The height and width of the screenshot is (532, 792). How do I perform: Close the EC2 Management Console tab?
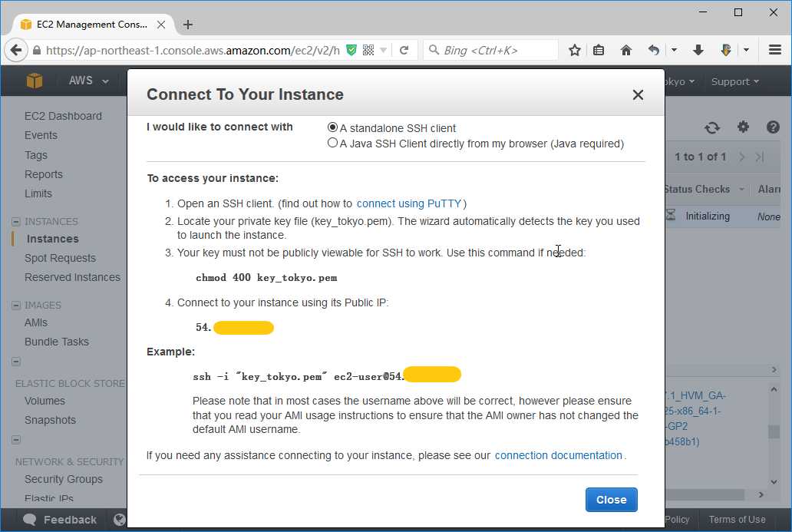coord(161,25)
